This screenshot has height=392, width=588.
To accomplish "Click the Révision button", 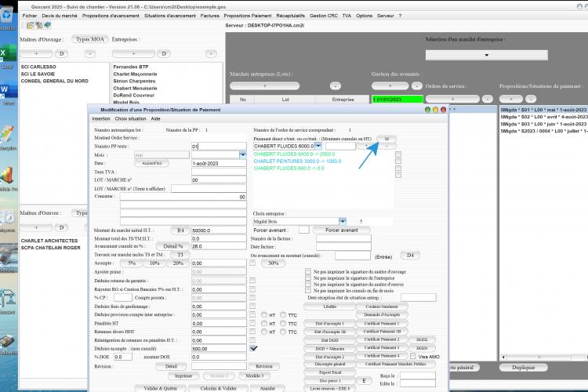I will 264,366.
